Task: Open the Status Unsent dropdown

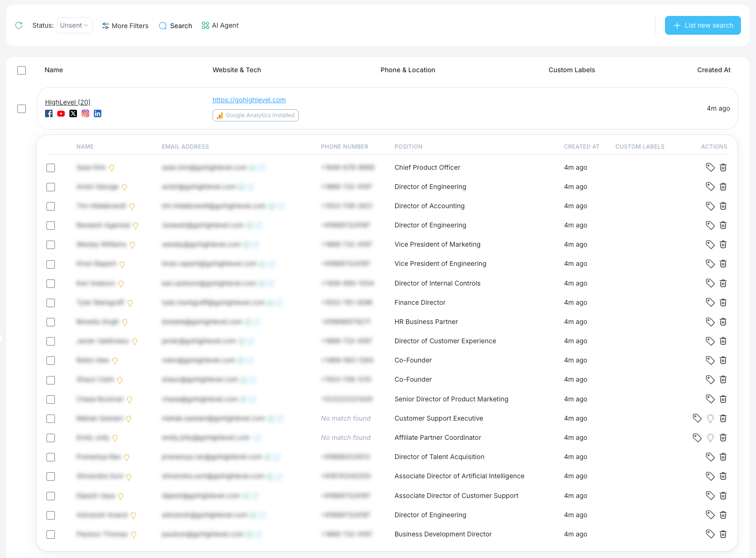Action: click(x=75, y=25)
